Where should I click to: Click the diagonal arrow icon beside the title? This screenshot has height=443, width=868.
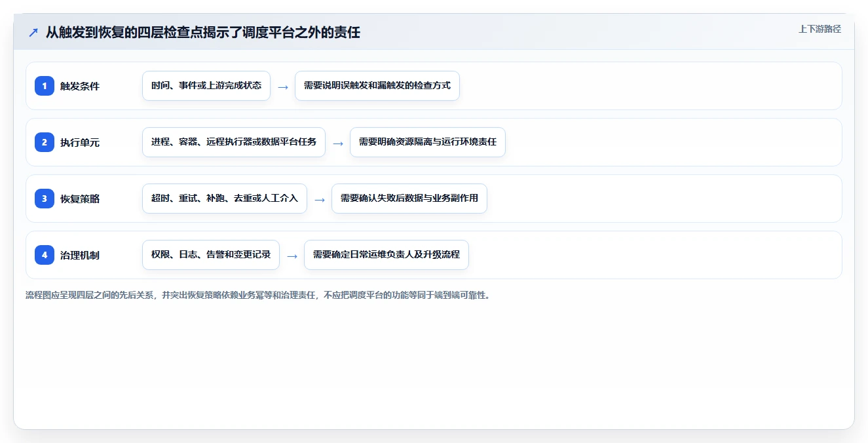click(33, 32)
